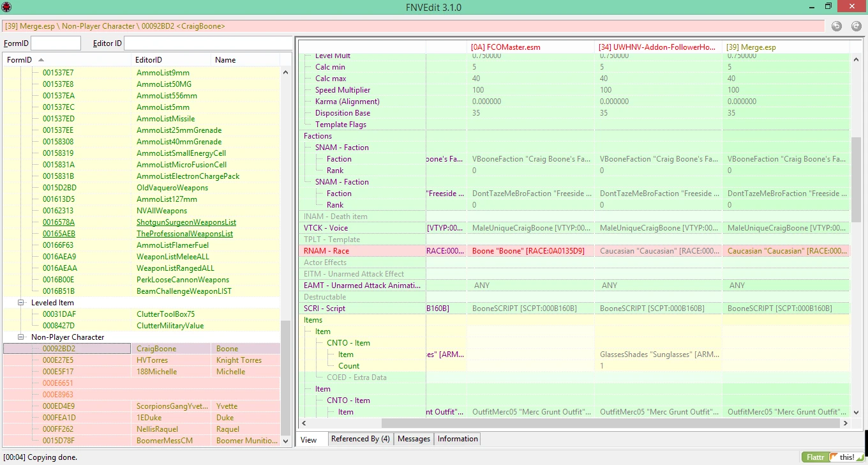Click the Factions section label

318,136
